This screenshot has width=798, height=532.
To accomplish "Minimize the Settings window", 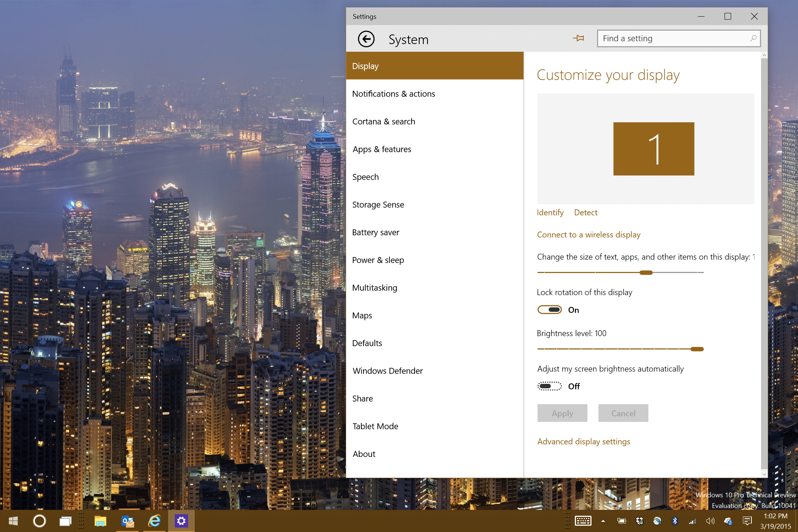I will (x=701, y=17).
